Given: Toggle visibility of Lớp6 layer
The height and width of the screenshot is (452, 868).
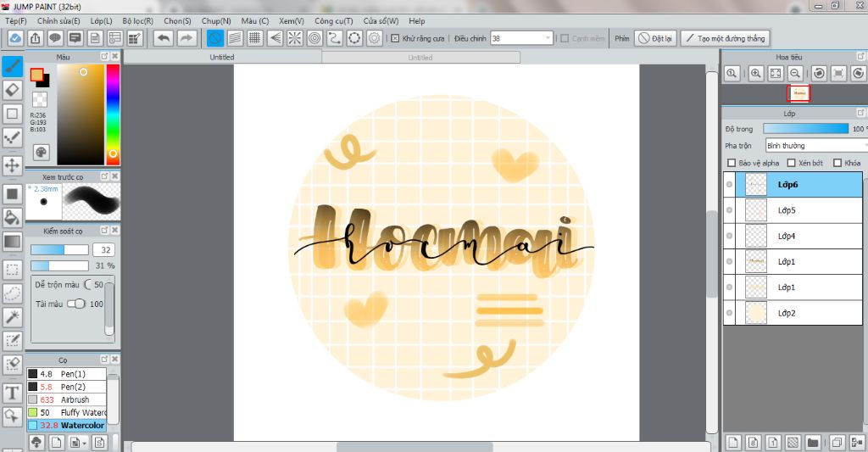Looking at the screenshot, I should point(729,185).
